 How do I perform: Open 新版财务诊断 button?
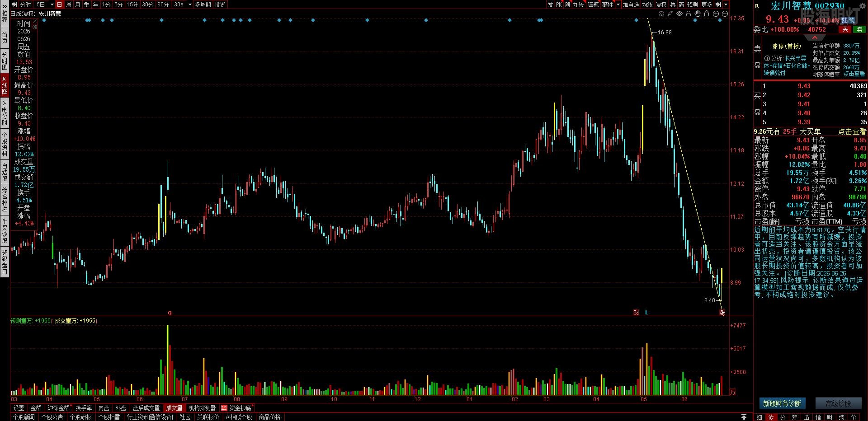(782, 403)
